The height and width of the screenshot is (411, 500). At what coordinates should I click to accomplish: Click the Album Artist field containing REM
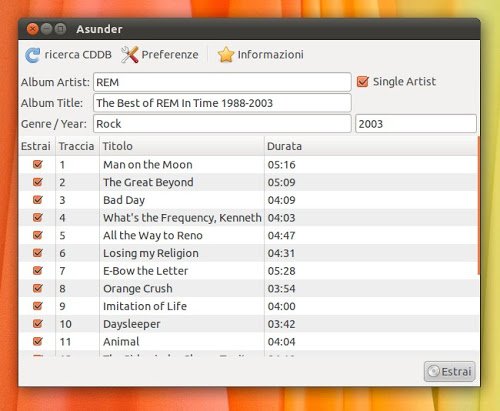[222, 82]
